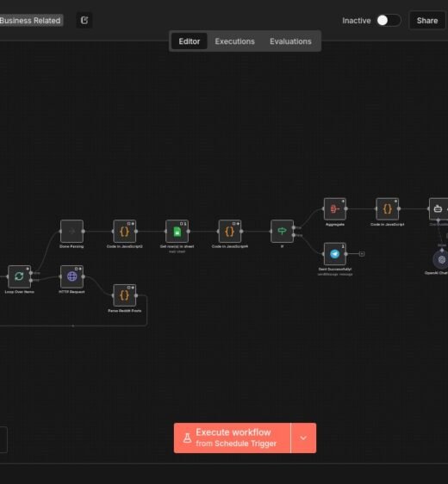Switch to the Executions tab

click(234, 41)
